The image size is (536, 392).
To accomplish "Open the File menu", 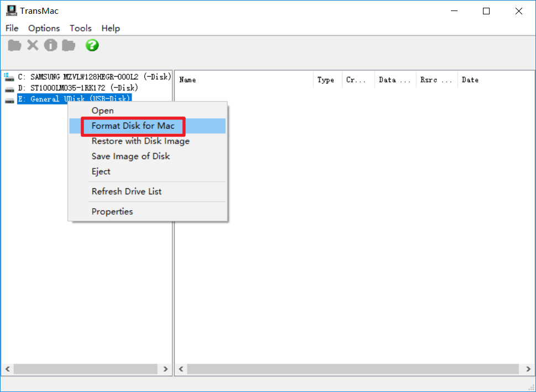I will click(12, 28).
